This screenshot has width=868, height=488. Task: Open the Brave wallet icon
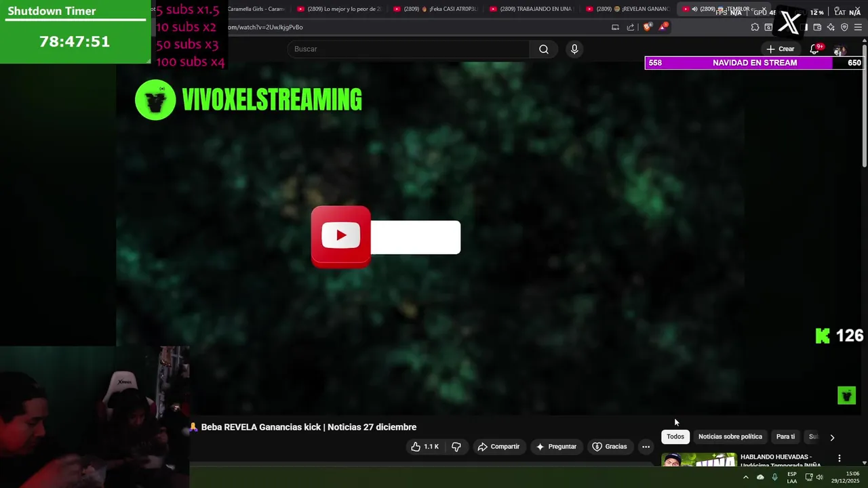tap(817, 27)
